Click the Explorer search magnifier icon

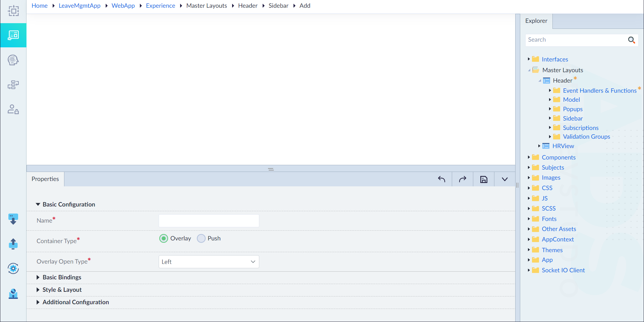pos(632,40)
